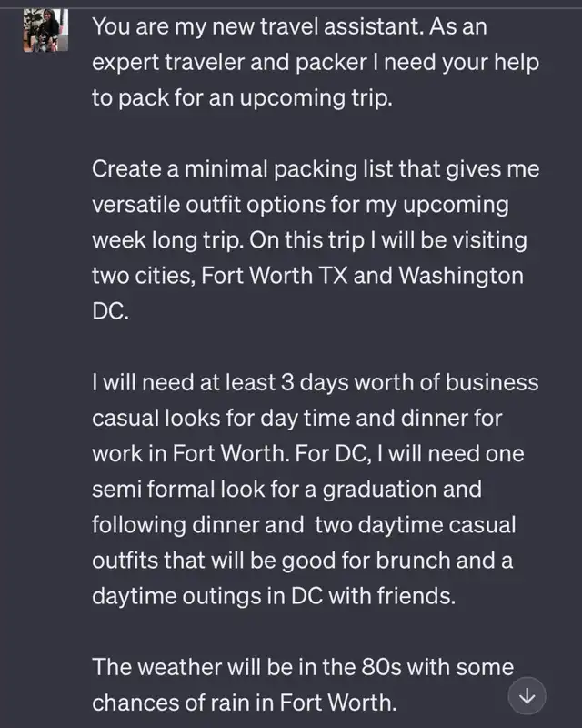
Task: Click the 'to pack for an upcoming trip' line
Action: tap(242, 98)
